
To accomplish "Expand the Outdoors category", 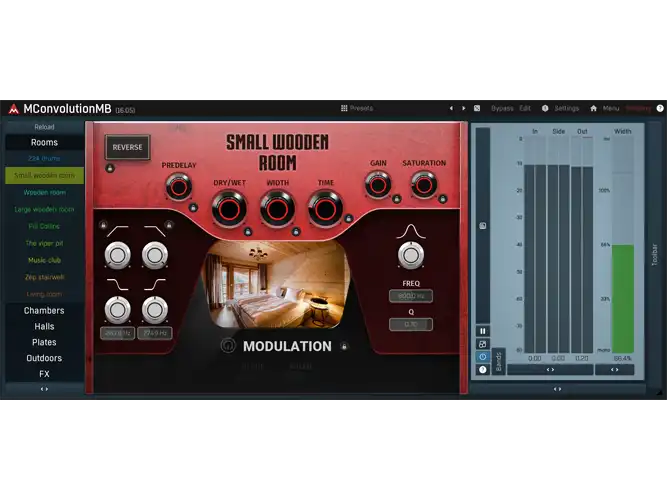I will click(44, 358).
